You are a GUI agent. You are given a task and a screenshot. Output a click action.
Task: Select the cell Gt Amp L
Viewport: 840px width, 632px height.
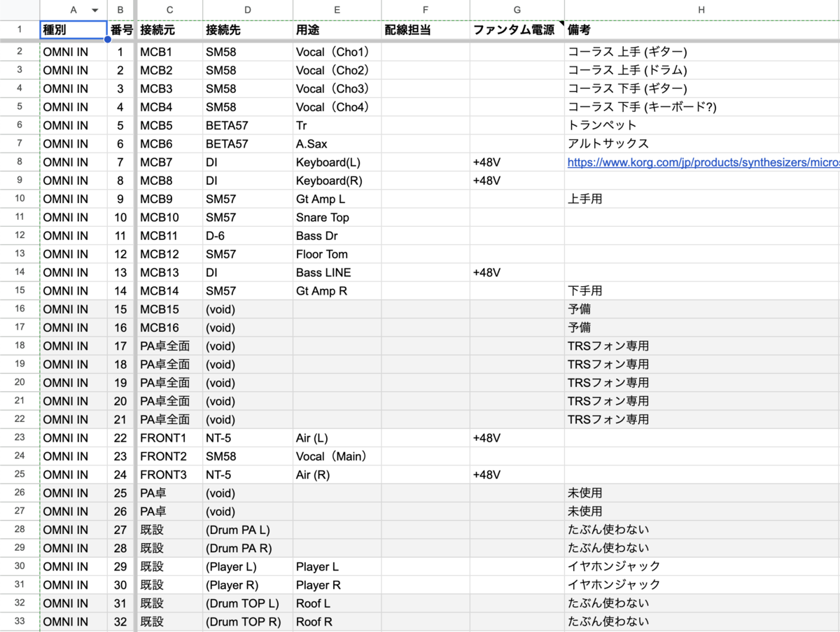tap(337, 199)
